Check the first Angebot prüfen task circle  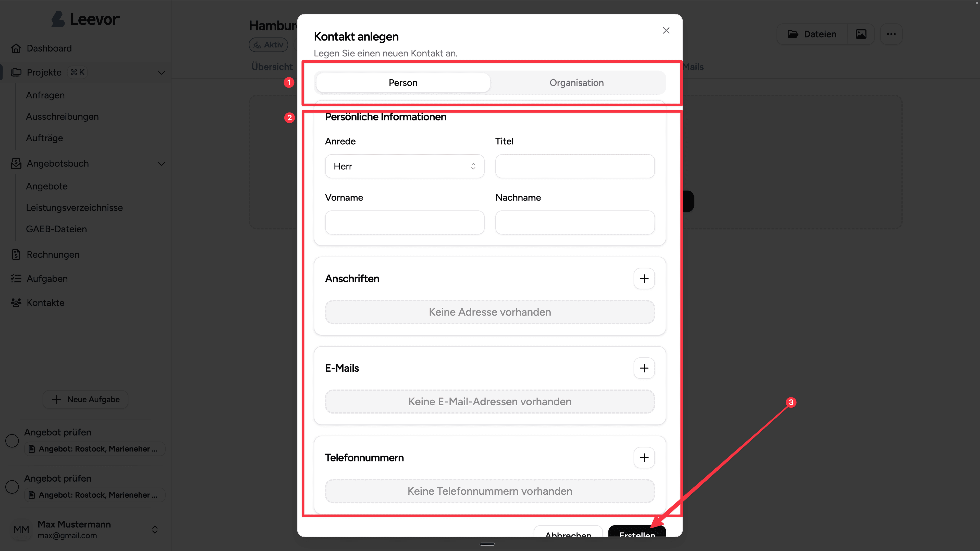pyautogui.click(x=12, y=441)
